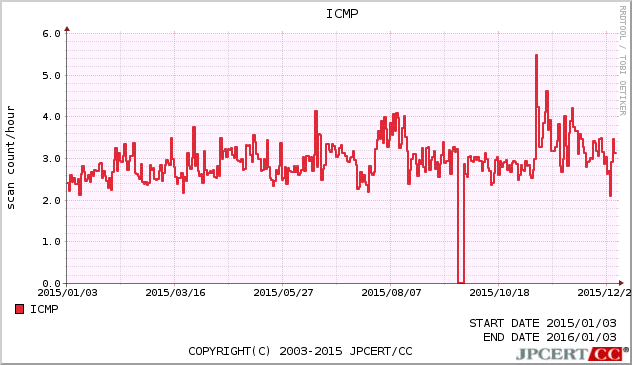Screen dimensions: 632x365
Task: Click the END DATE 2016/01/03 text
Action: (x=550, y=337)
